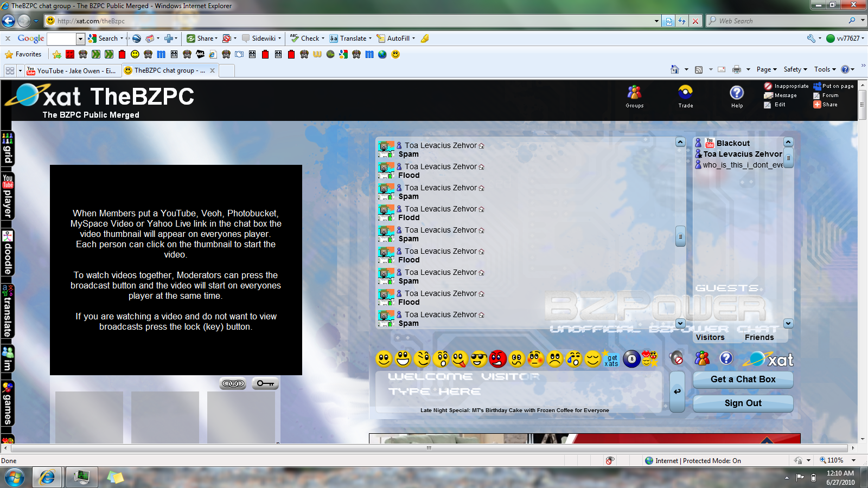Click the IE Home icon
This screenshot has width=868, height=488.
tap(674, 69)
